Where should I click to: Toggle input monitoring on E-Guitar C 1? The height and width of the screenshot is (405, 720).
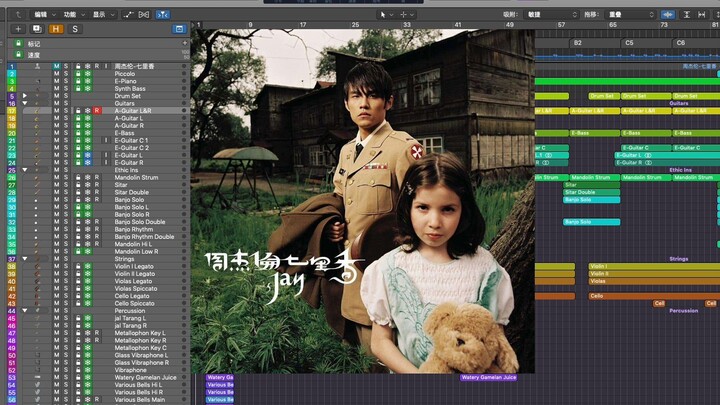coord(106,140)
